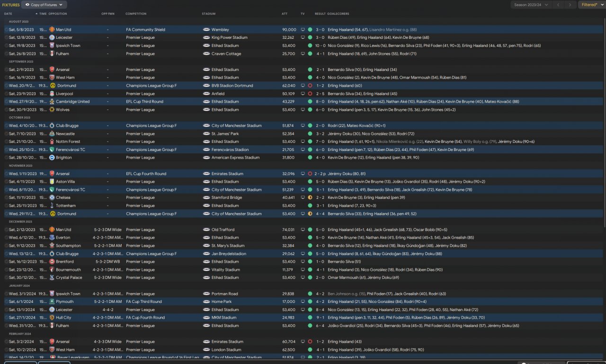Sort by the Goalscorers column header
The width and height of the screenshot is (606, 364).
[337, 14]
